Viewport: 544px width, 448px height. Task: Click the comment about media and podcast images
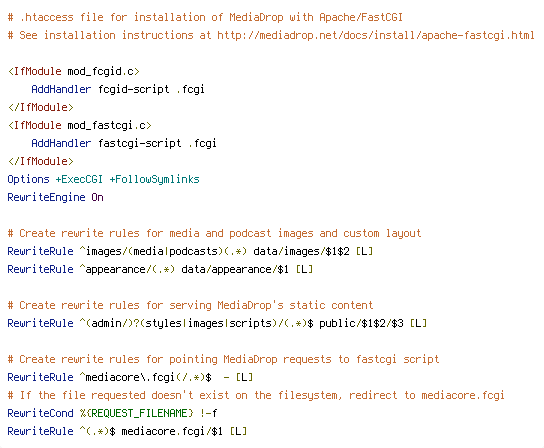pos(214,233)
